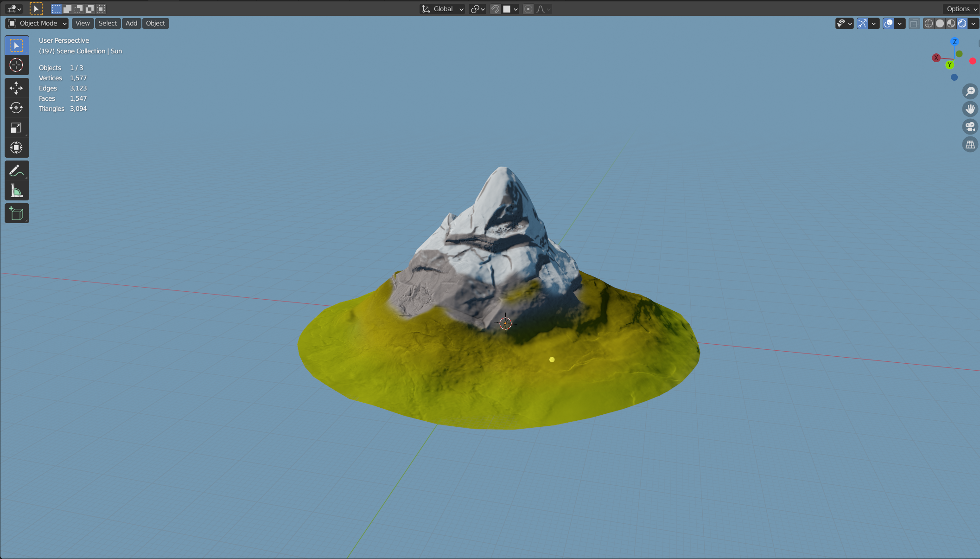This screenshot has height=559, width=980.
Task: Activate the Move tool
Action: coord(16,88)
